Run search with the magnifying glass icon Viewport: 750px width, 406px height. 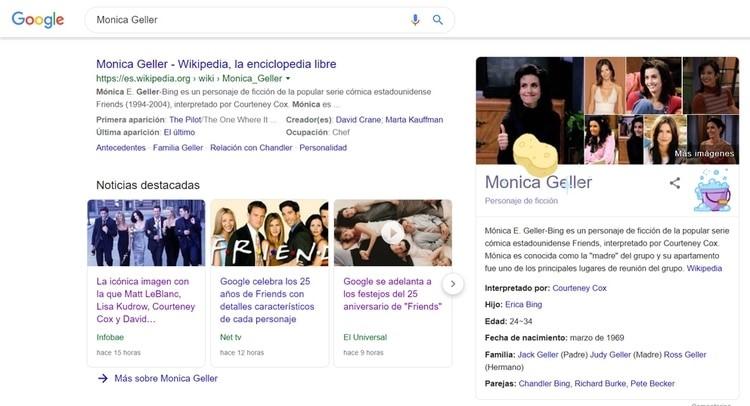point(438,20)
